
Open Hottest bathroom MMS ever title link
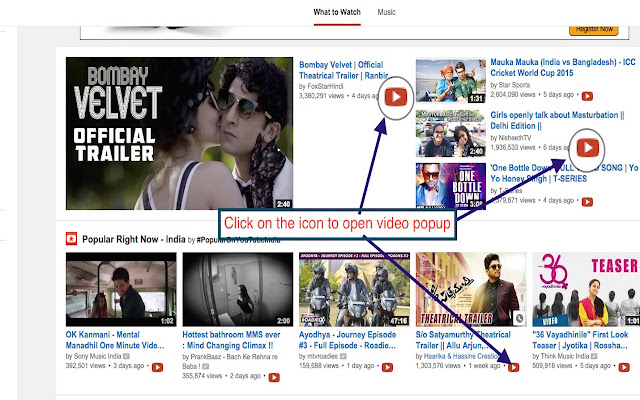(231, 340)
